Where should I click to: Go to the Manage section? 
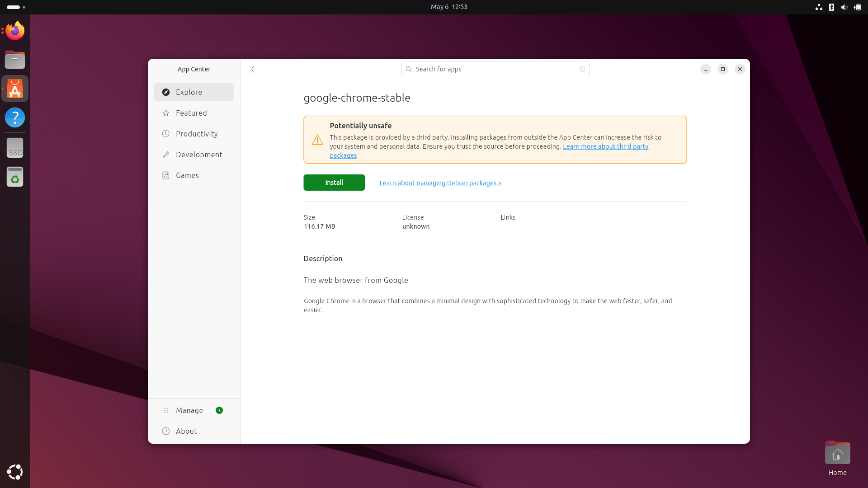(194, 410)
